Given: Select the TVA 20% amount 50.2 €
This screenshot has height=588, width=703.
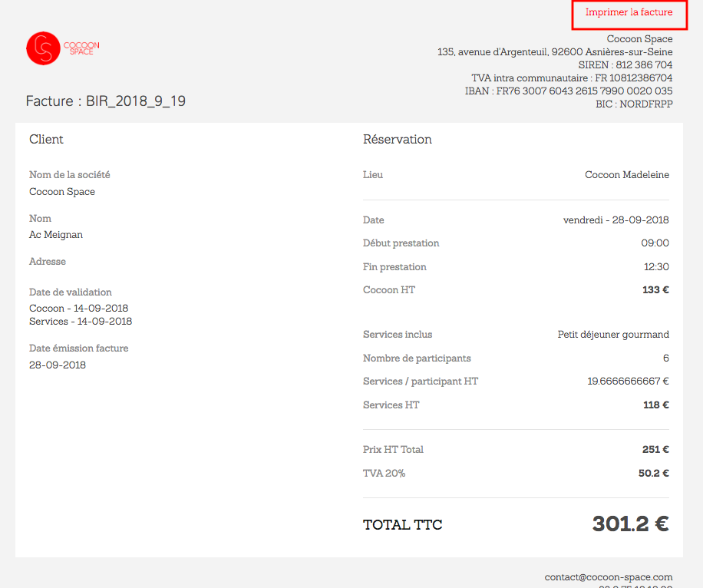Looking at the screenshot, I should tap(654, 473).
